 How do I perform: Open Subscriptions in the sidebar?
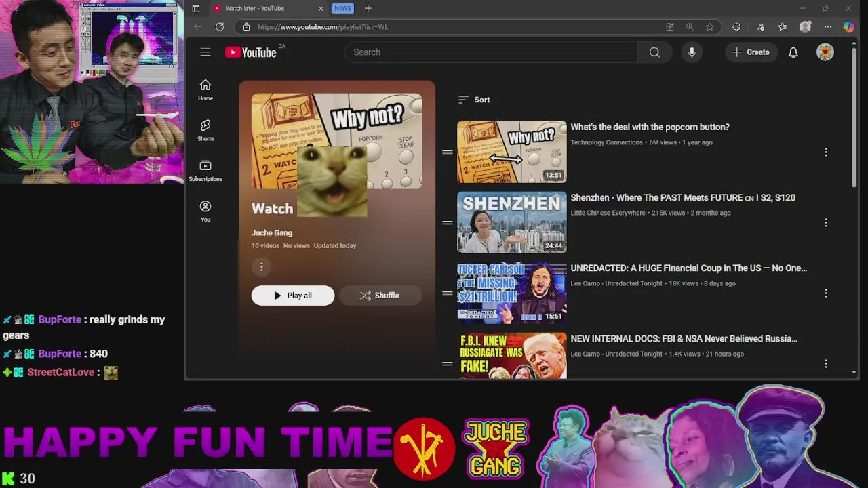point(205,170)
